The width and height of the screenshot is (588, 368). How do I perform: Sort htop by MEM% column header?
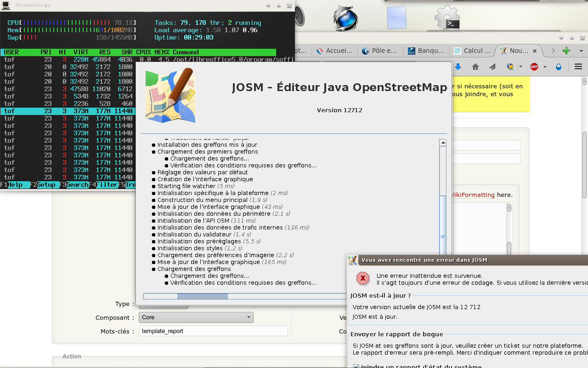[x=162, y=52]
